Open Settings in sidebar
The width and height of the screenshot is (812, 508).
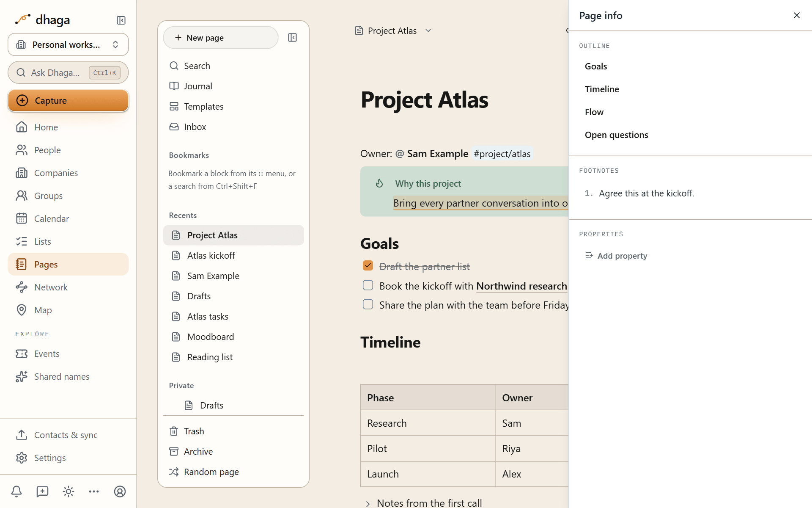68,458
